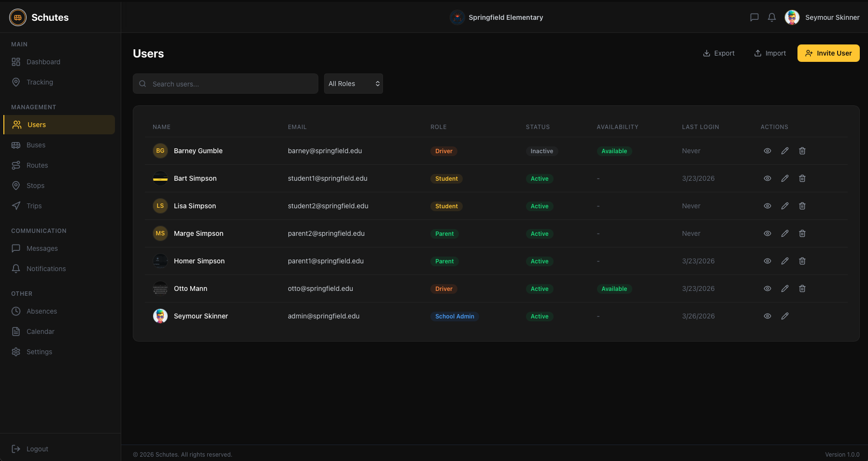
Task: View Barney Gumble via eye icon
Action: pyautogui.click(x=768, y=151)
